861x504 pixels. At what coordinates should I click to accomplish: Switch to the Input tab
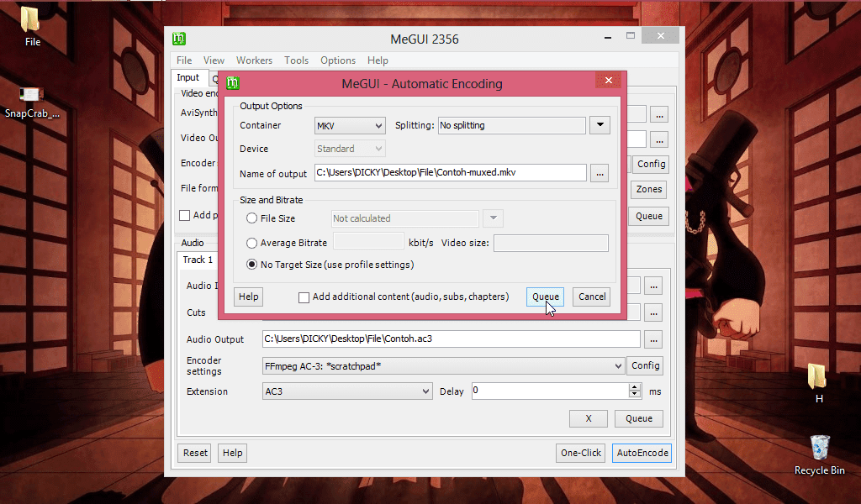188,78
